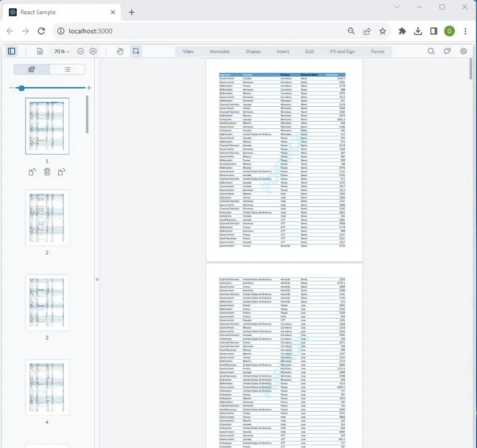Viewport: 477px width, 448px height.
Task: Open browser downloads icon
Action: [418, 31]
